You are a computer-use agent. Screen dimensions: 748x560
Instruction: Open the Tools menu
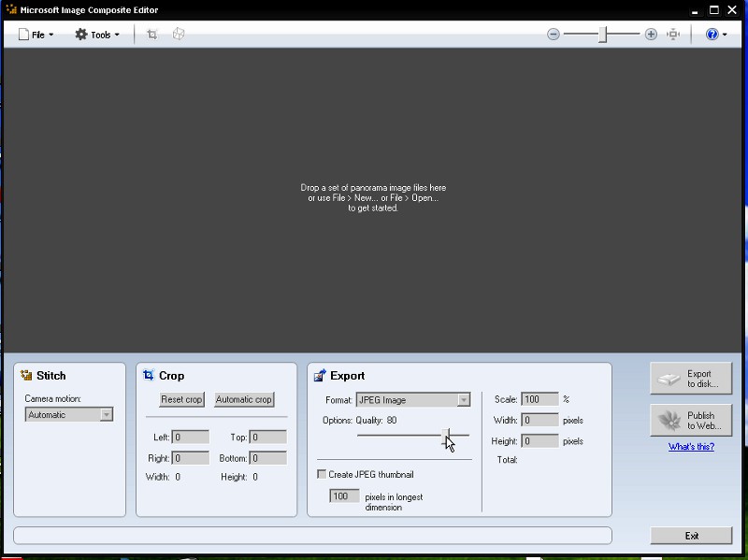click(x=97, y=35)
